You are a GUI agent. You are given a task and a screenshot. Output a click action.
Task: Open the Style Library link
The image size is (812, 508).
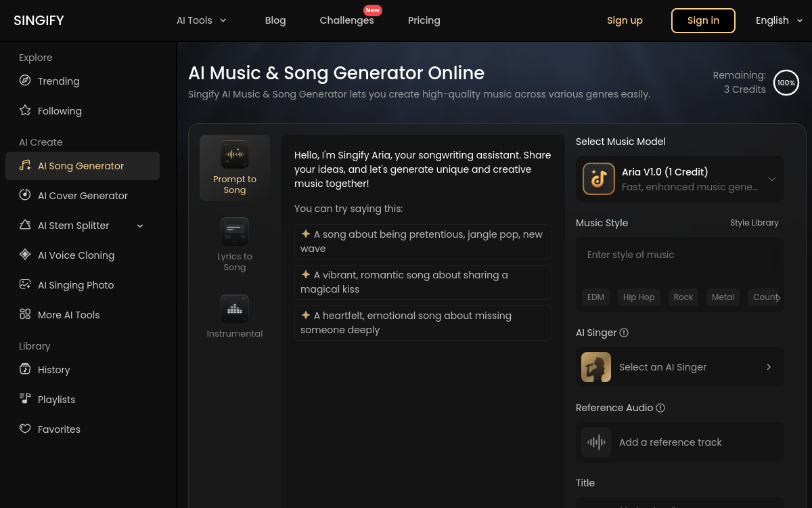tap(754, 222)
